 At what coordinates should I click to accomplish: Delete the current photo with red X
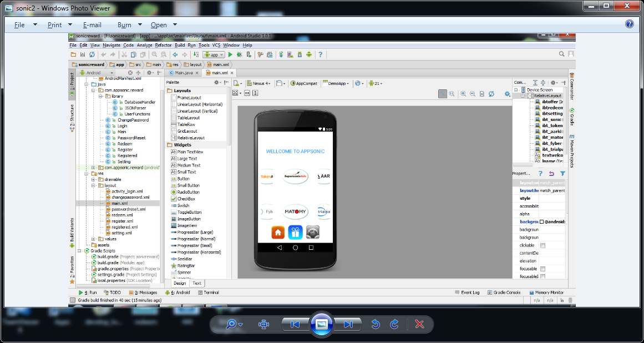point(419,324)
